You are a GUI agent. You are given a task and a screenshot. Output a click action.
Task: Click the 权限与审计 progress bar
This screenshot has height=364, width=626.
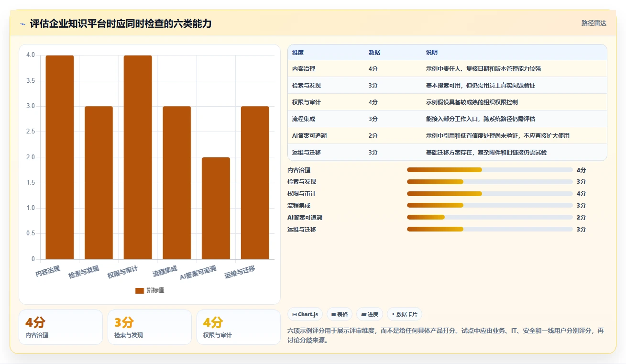490,194
